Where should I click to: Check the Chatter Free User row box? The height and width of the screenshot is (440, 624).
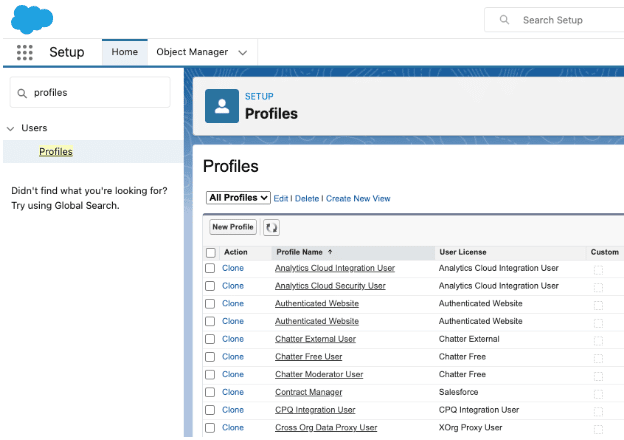tap(210, 357)
